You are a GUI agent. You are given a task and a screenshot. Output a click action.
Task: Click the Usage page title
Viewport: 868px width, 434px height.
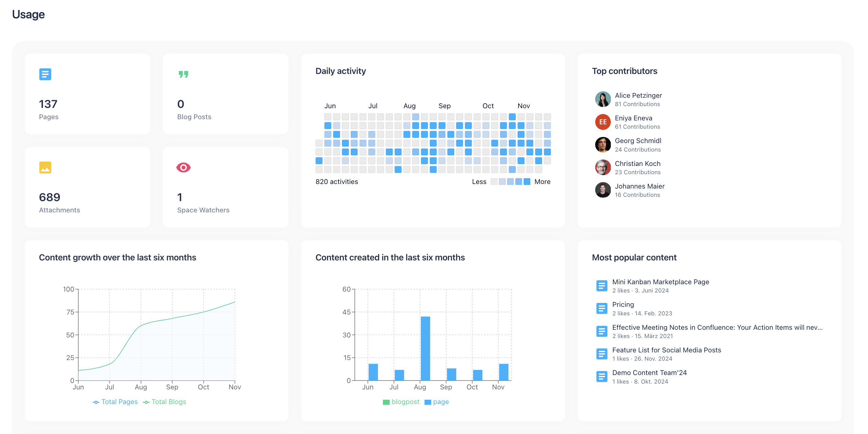click(x=28, y=14)
